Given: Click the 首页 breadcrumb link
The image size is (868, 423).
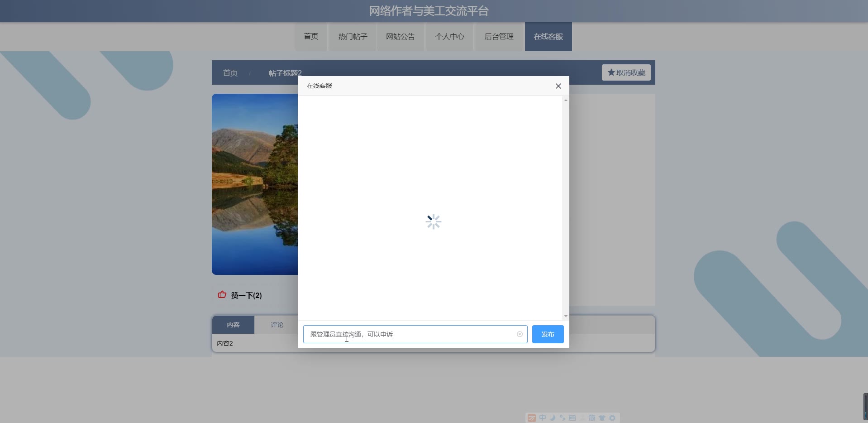Looking at the screenshot, I should click(x=230, y=73).
